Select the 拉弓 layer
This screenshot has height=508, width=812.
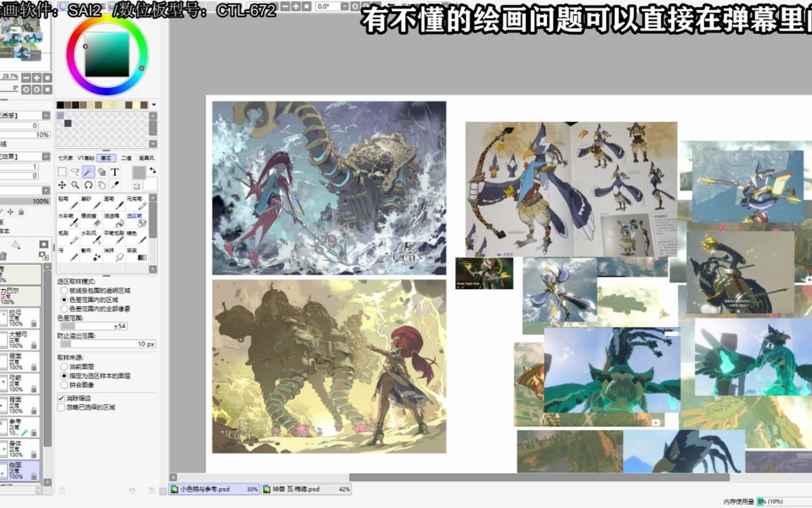[x=20, y=318]
